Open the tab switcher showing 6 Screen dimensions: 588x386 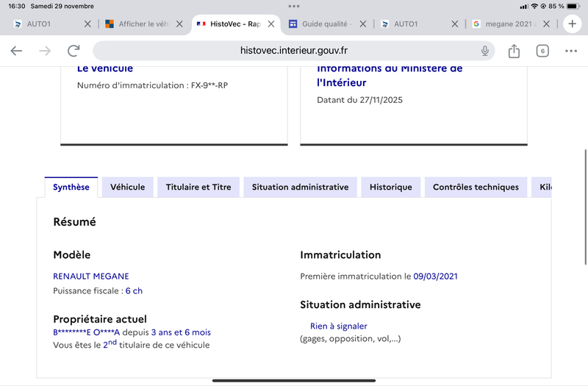pyautogui.click(x=542, y=51)
